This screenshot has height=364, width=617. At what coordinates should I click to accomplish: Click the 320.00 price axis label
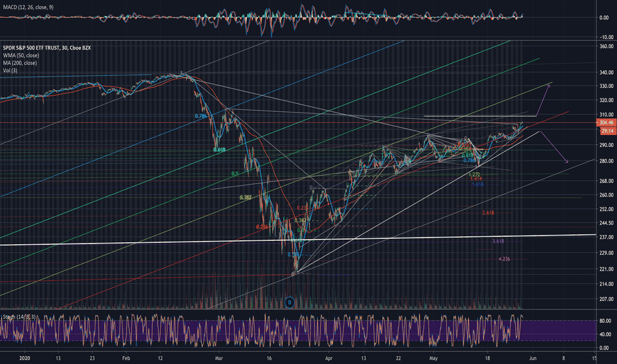(x=606, y=101)
